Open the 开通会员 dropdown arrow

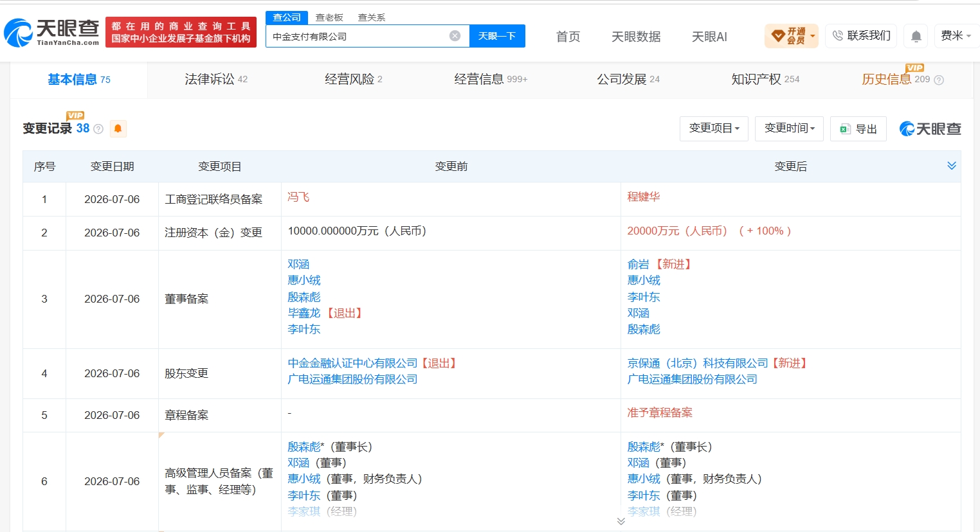point(813,36)
